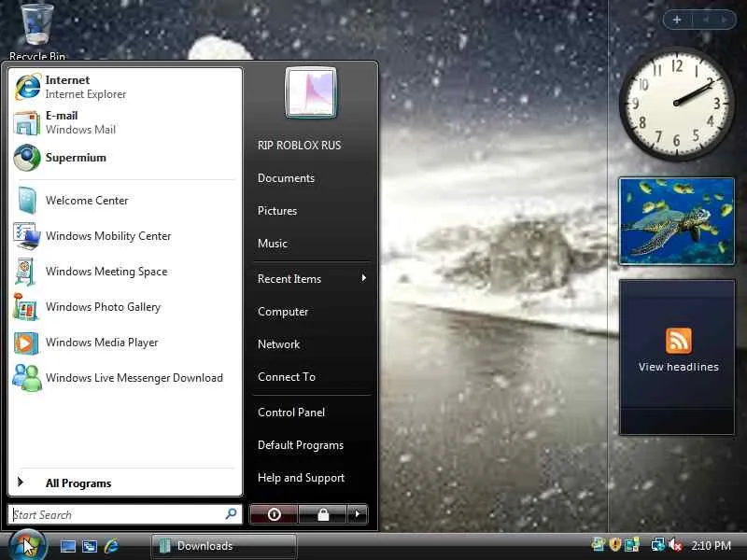Open Network from the Start menu
This screenshot has height=560, width=747.
pos(278,344)
